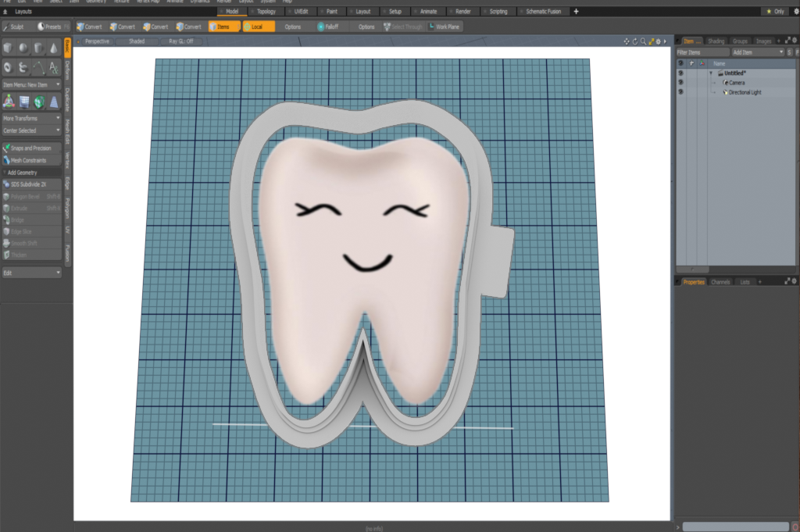Select the Teapot primitive tool

[23, 67]
